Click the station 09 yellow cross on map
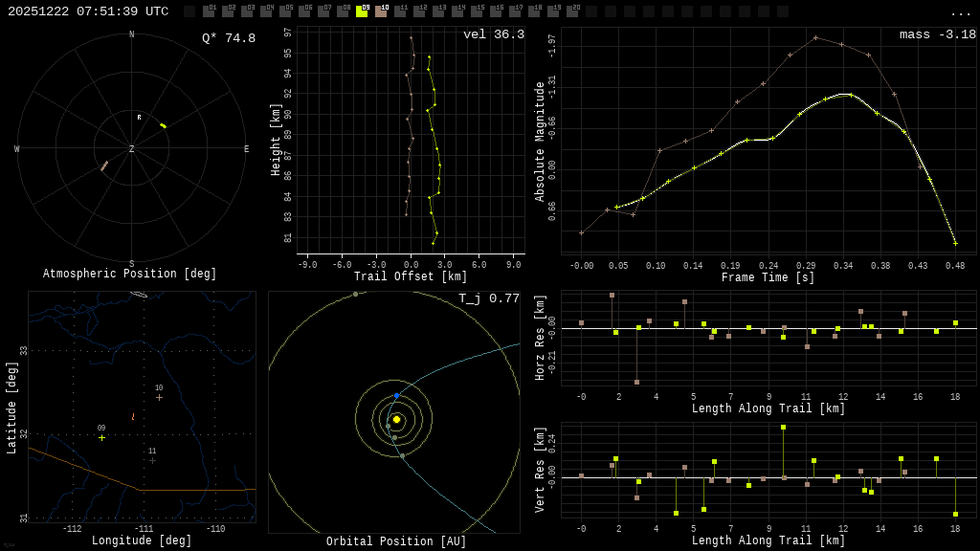 [101, 438]
